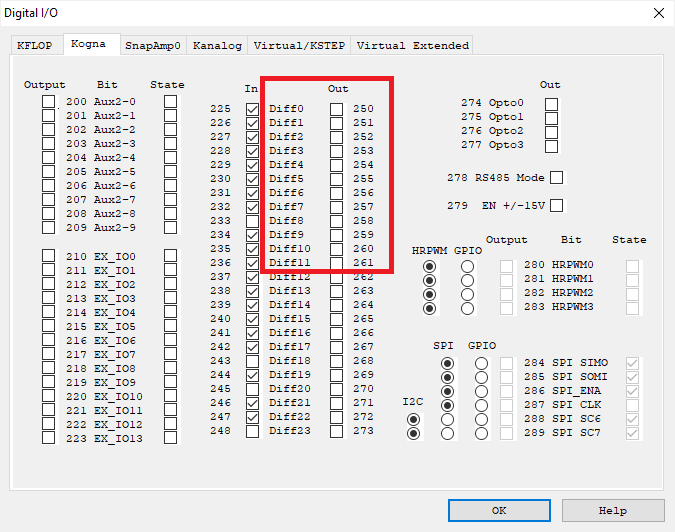The height and width of the screenshot is (532, 675).
Task: Toggle State checkbox for Aux2-9
Action: tap(171, 228)
